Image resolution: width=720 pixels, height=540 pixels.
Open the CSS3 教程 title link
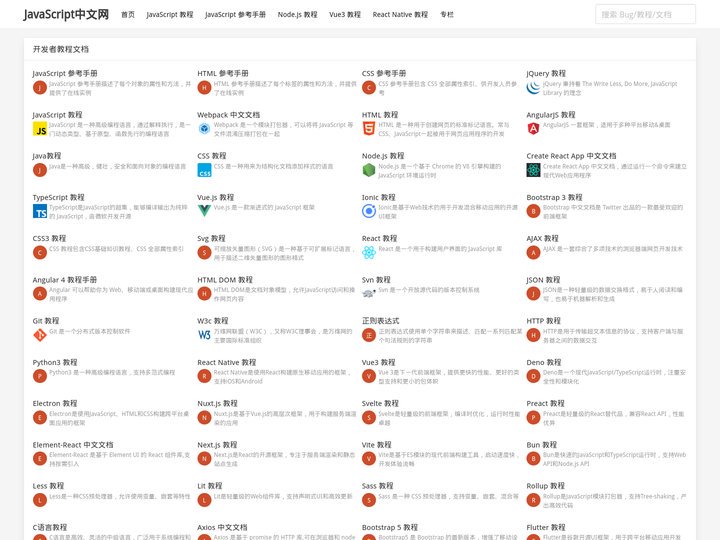click(x=49, y=238)
